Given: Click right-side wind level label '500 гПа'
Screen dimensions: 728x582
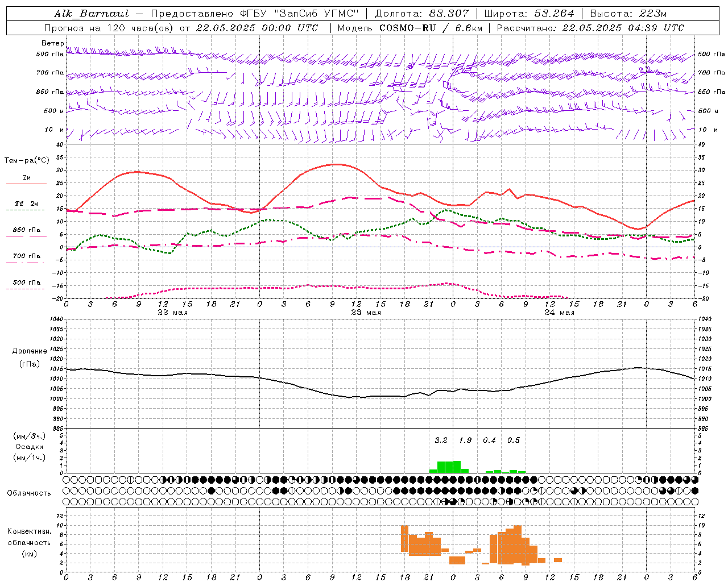Looking at the screenshot, I should (x=712, y=54).
